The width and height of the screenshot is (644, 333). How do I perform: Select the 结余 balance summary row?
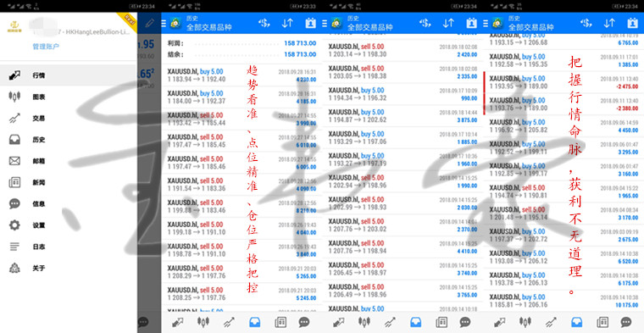tap(241, 54)
